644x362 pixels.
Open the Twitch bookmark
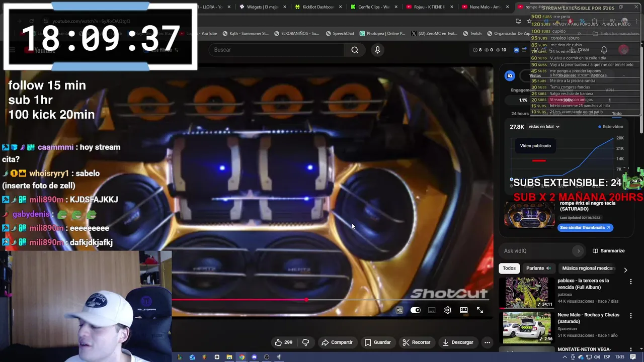[472, 34]
